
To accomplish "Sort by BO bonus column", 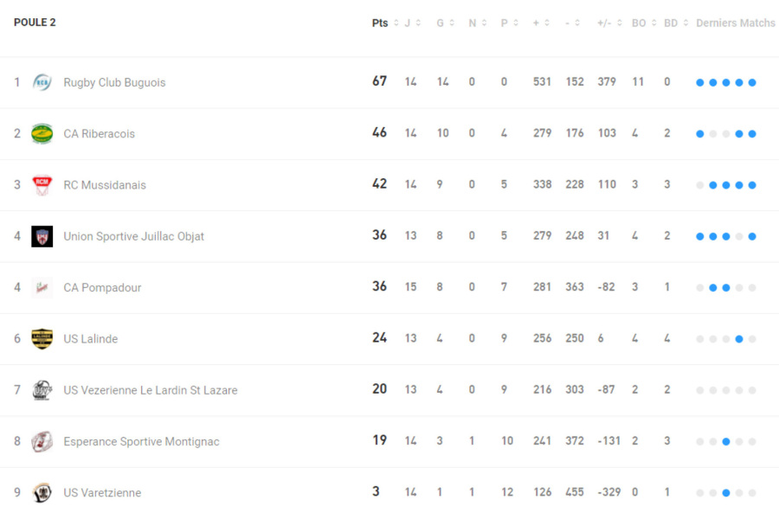I will coord(644,23).
